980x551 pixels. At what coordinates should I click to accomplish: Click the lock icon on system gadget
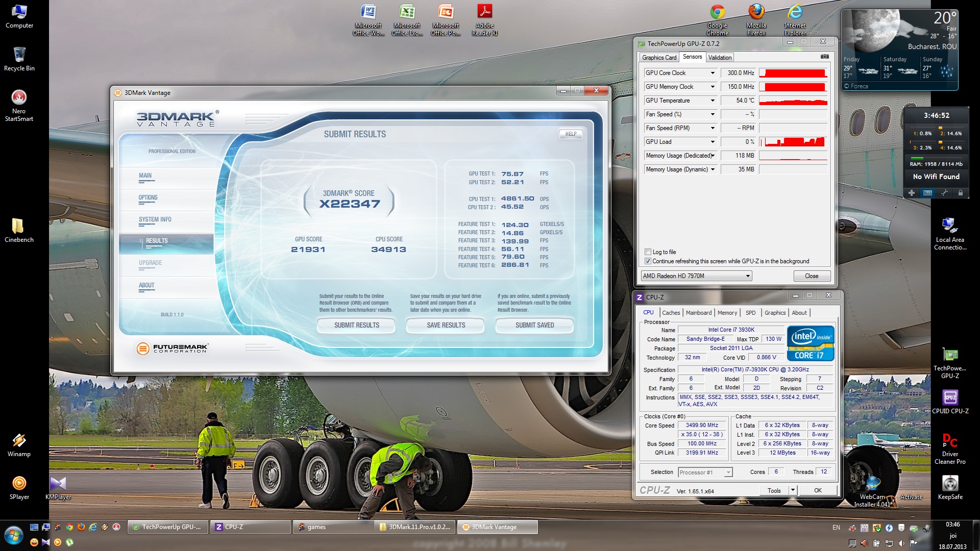coord(960,193)
